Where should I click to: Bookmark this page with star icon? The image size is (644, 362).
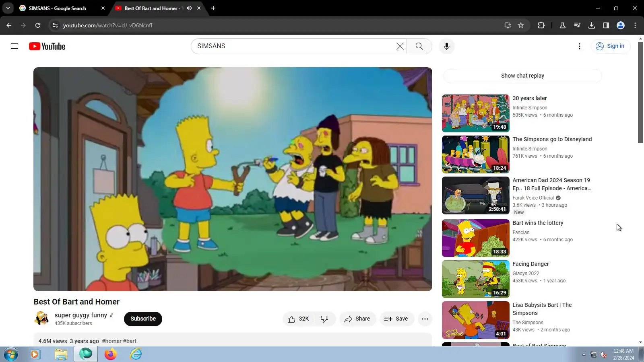tap(521, 25)
